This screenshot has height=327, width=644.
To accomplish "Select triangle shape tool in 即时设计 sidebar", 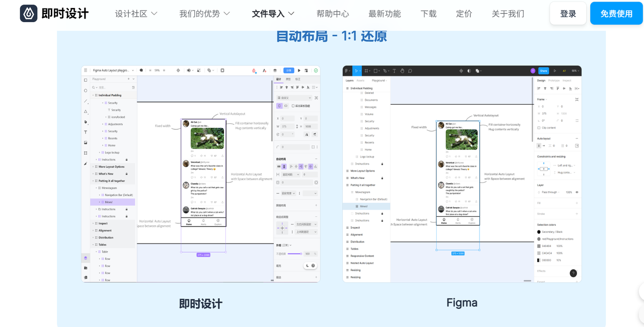I will [x=86, y=111].
